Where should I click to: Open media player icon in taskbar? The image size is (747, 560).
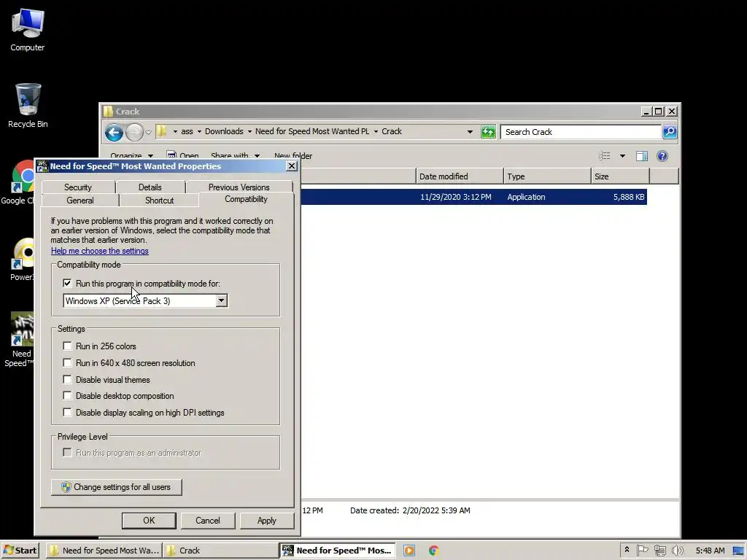click(x=409, y=551)
